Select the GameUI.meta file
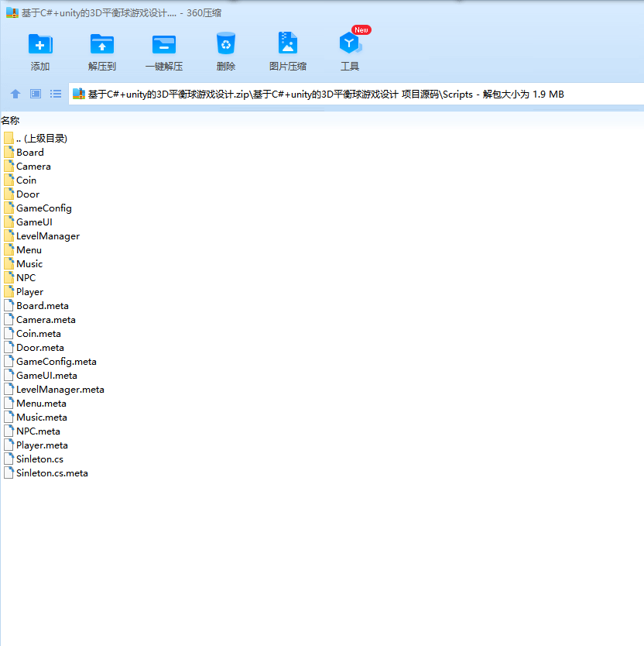The height and width of the screenshot is (646, 644). [40, 376]
